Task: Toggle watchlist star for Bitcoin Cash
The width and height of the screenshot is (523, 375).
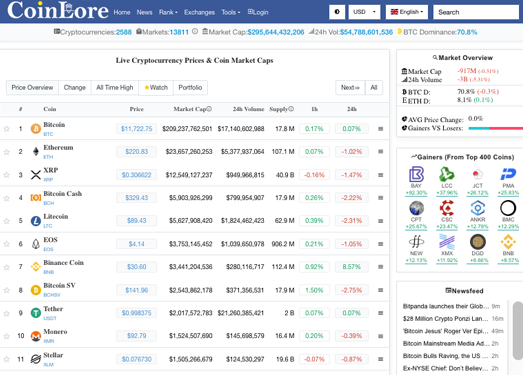Action: 6,198
